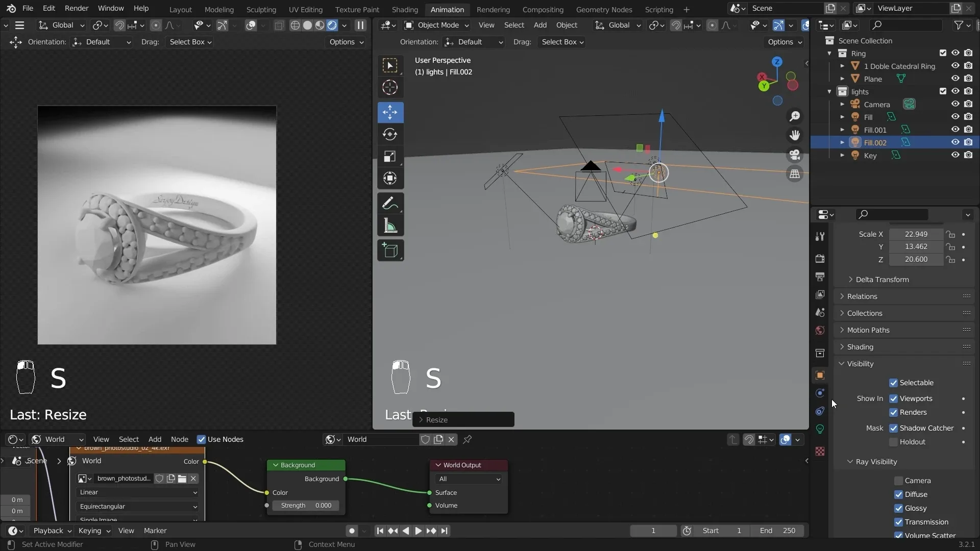Uncheck the Selectable checkbox
Viewport: 980px width, 551px height.
893,383
